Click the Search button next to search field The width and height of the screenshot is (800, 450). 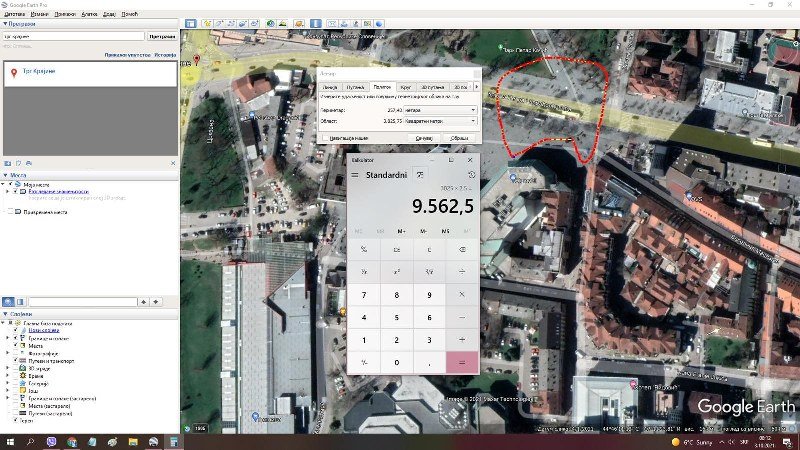pyautogui.click(x=162, y=36)
